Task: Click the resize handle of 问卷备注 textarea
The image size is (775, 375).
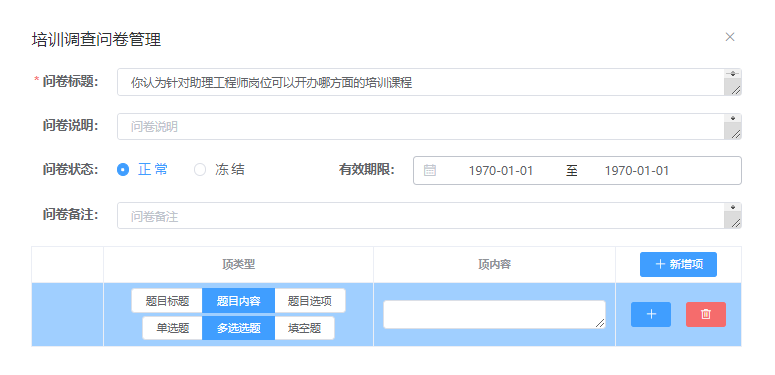Action: (735, 223)
